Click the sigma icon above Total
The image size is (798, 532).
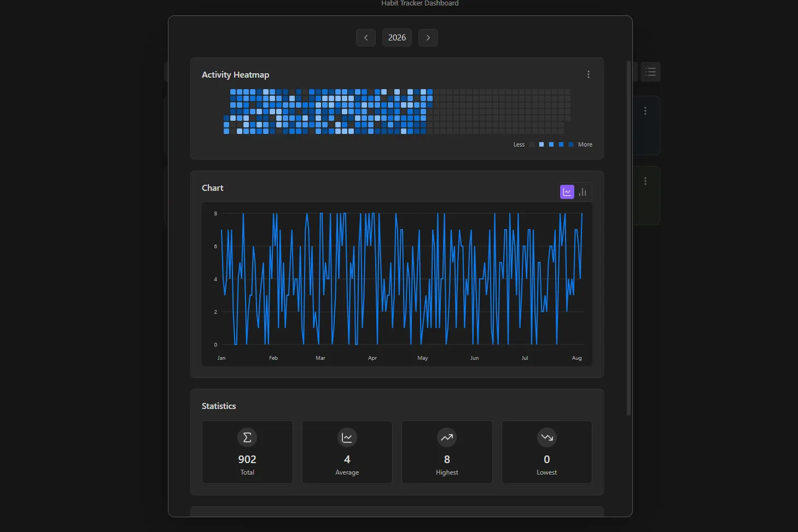click(x=247, y=437)
